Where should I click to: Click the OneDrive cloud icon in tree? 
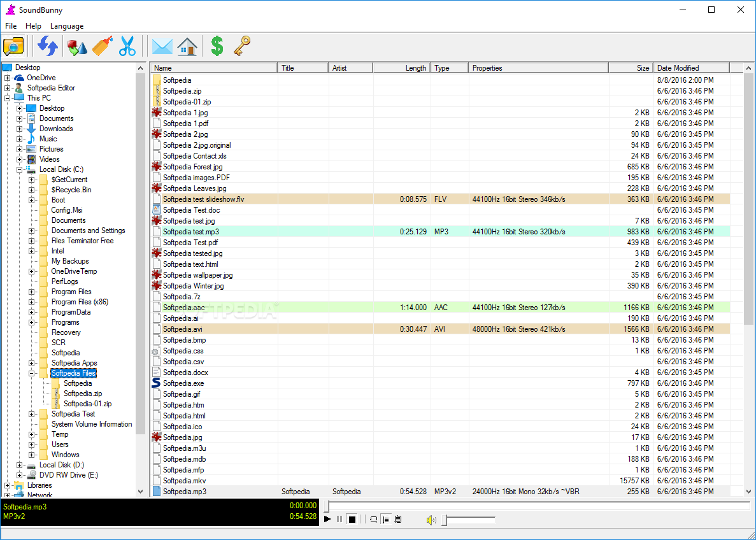click(19, 78)
